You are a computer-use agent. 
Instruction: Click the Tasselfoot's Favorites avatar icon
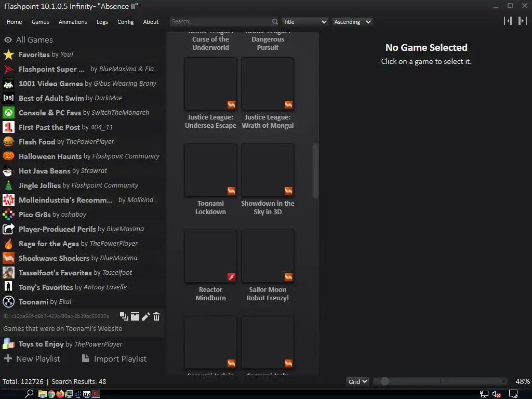click(x=8, y=273)
